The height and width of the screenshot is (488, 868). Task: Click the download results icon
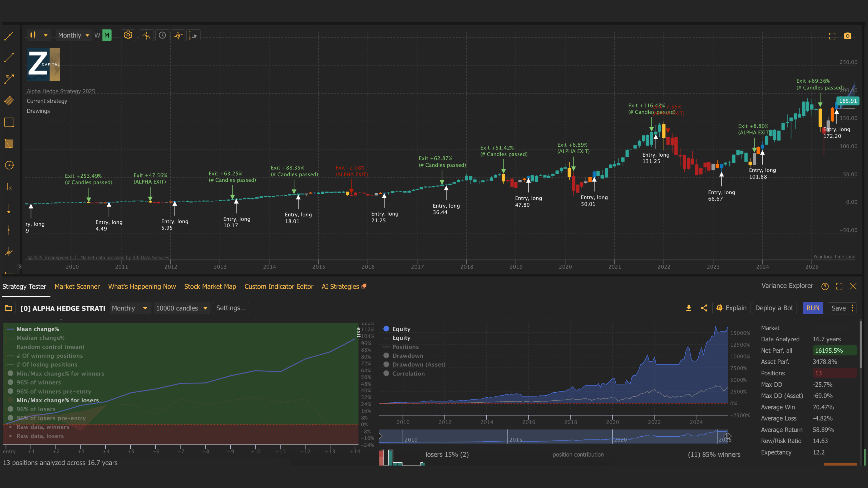pos(688,308)
